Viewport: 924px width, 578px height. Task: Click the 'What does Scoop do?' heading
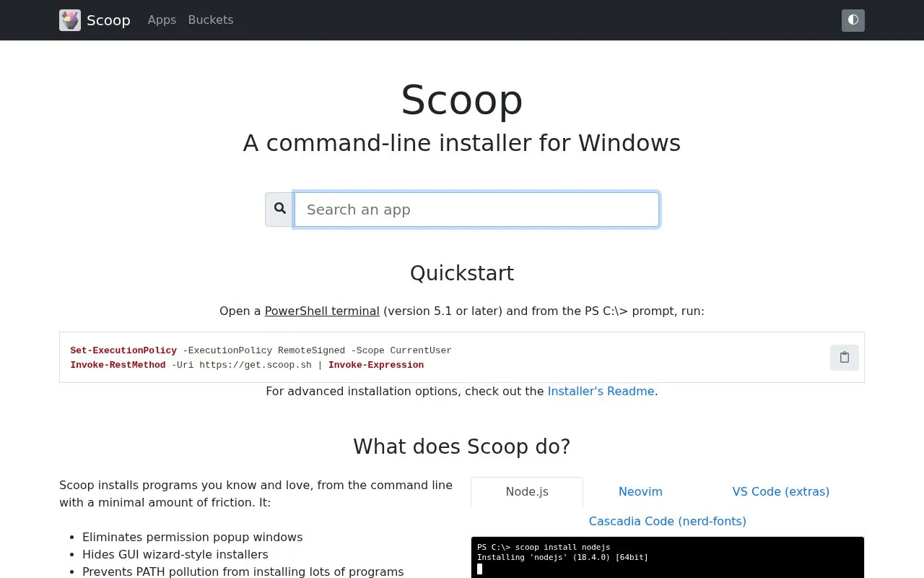pos(462,447)
